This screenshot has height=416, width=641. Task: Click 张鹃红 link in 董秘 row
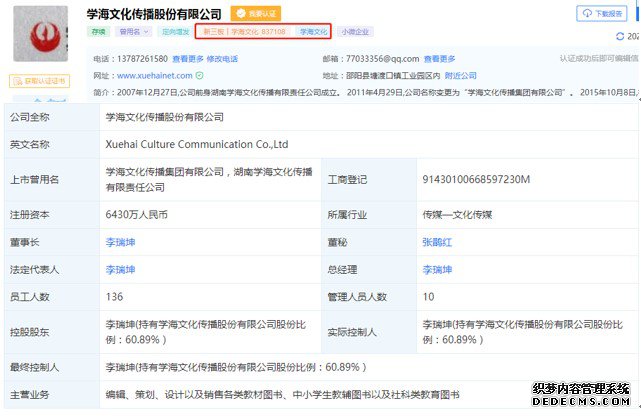pyautogui.click(x=437, y=242)
